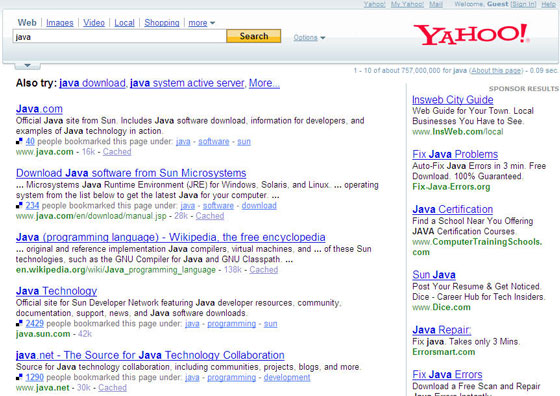The width and height of the screenshot is (560, 396).
Task: Open the search Options dropdown
Action: [309, 37]
